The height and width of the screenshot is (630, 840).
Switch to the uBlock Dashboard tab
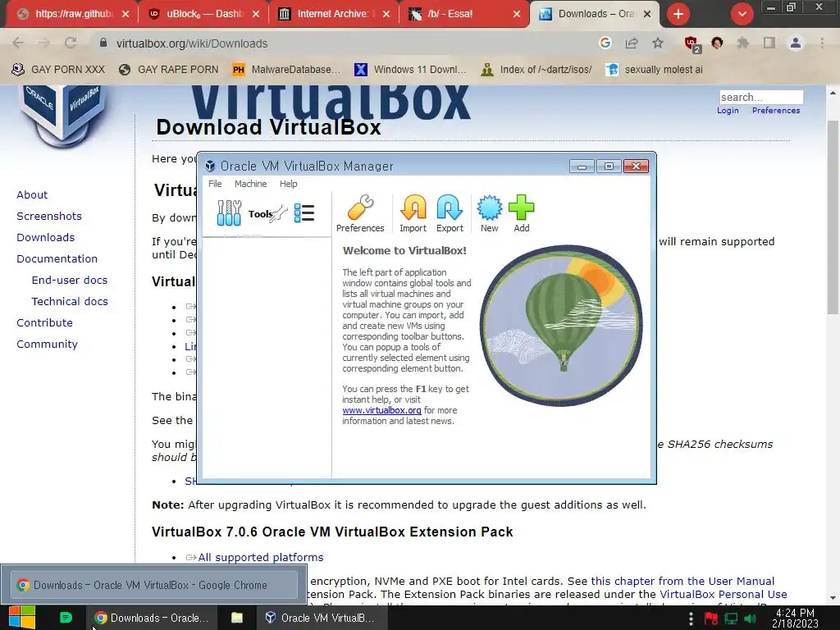203,14
